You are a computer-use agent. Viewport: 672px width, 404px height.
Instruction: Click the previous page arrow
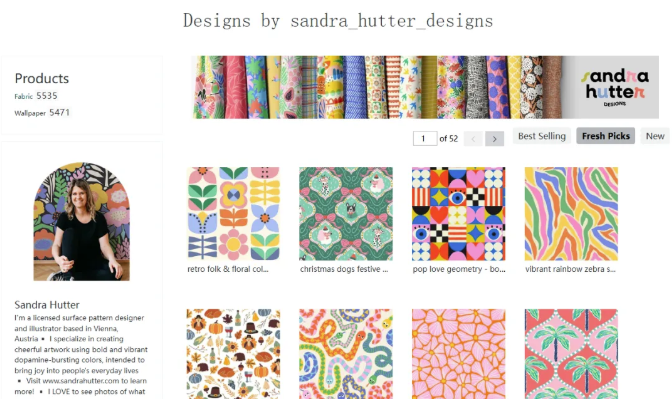pos(473,139)
